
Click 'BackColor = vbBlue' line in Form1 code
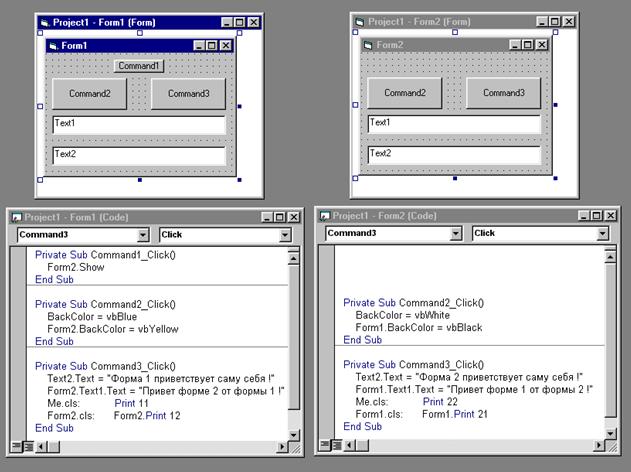click(x=92, y=317)
